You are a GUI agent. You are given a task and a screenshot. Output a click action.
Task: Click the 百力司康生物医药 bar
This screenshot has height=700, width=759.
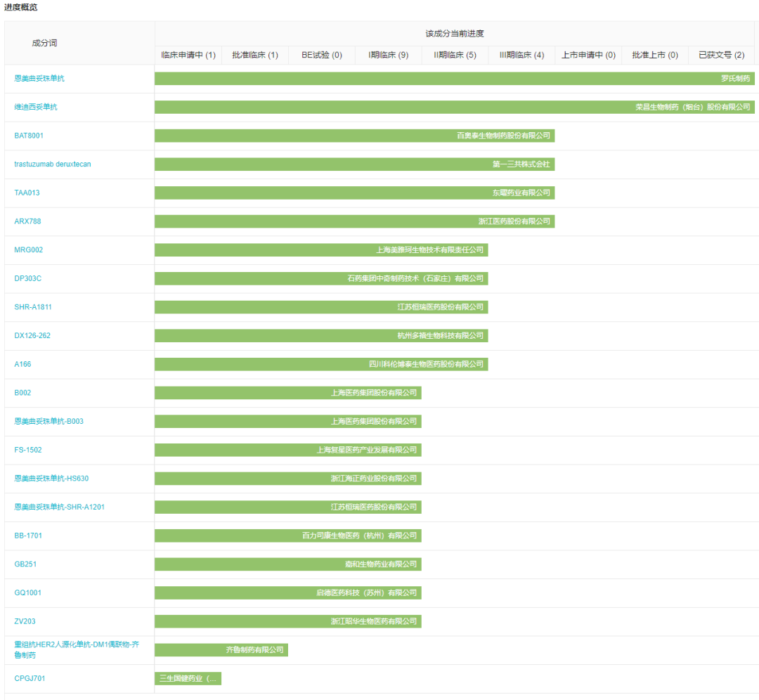[x=288, y=536]
